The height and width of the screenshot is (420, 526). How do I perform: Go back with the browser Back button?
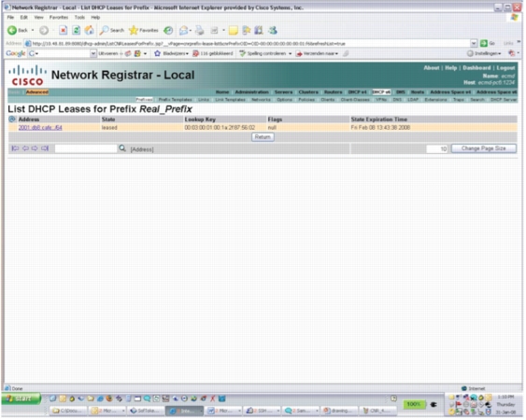(x=18, y=31)
